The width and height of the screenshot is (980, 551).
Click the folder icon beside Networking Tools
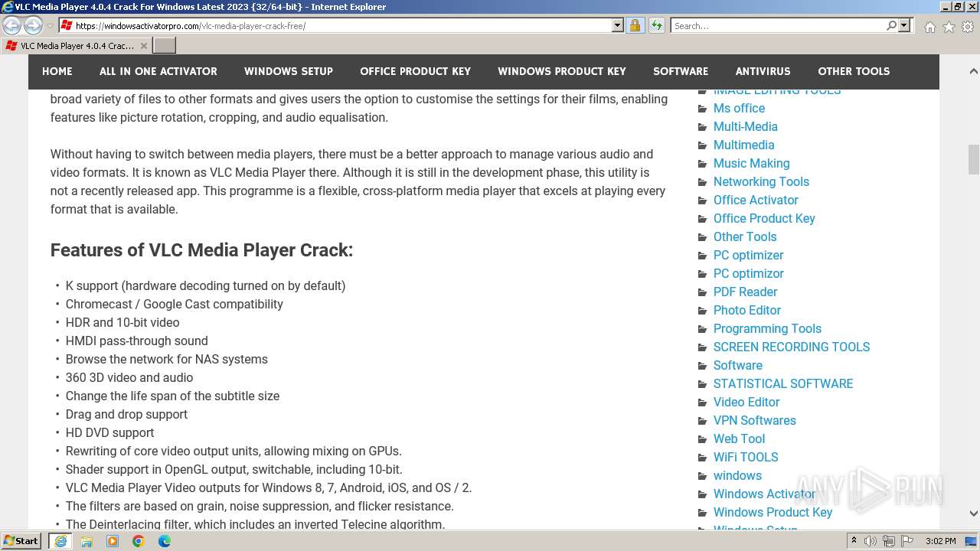(x=703, y=182)
